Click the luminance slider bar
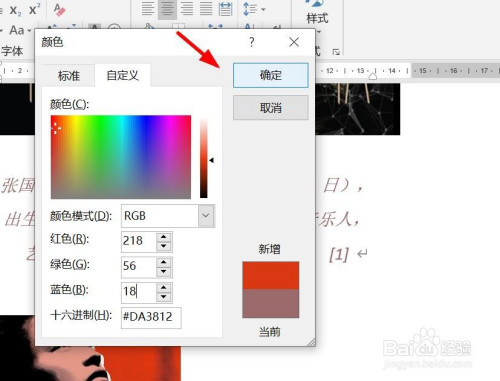The image size is (500, 381). (204, 158)
